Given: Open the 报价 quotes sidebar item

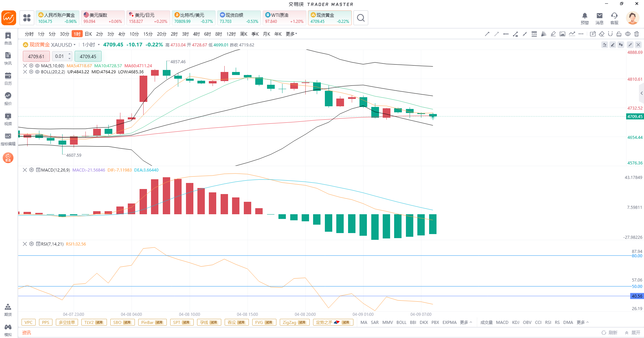Looking at the screenshot, I should click(8, 99).
